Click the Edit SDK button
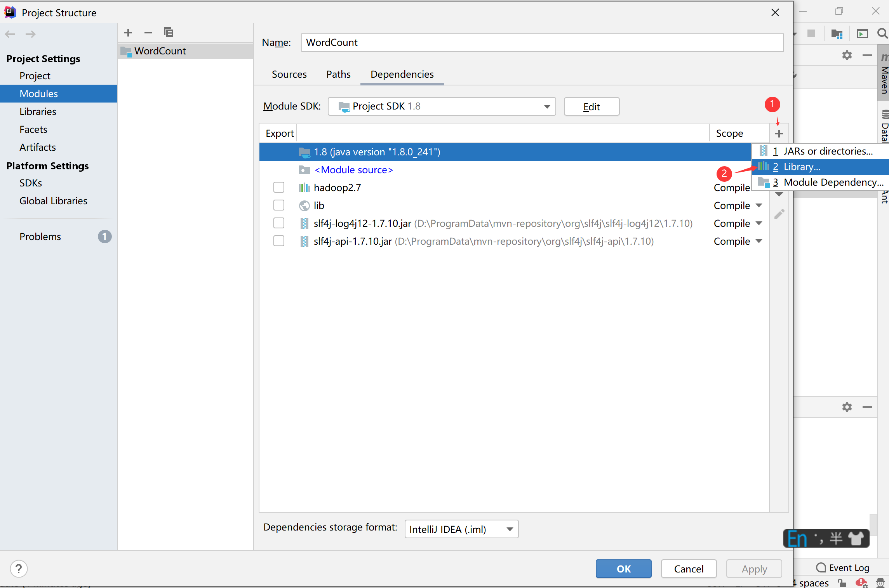The image size is (889, 588). [x=592, y=106]
